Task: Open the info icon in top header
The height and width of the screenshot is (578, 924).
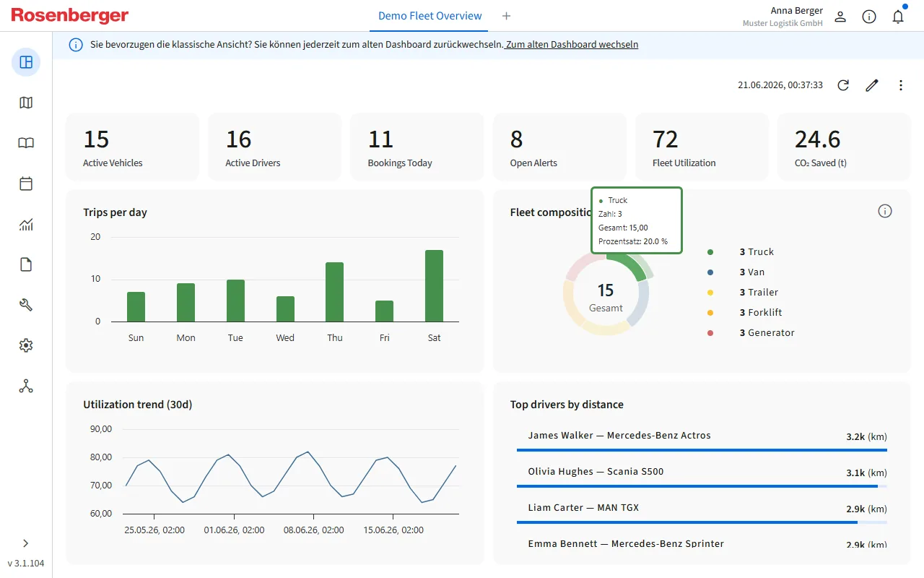Action: (x=869, y=17)
